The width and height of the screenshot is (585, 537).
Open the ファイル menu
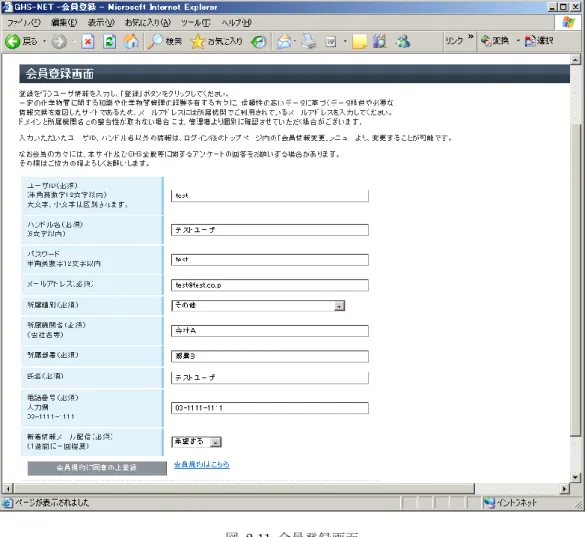coord(24,23)
